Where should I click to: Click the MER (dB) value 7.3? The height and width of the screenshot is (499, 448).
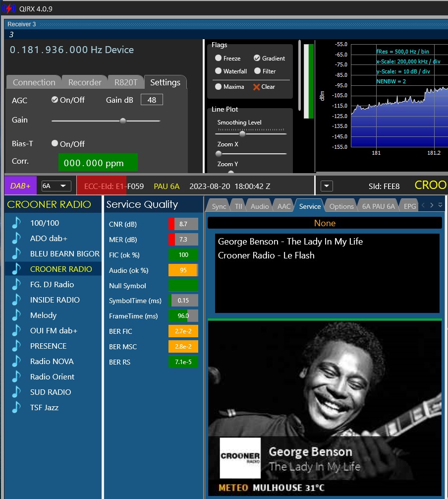point(183,239)
